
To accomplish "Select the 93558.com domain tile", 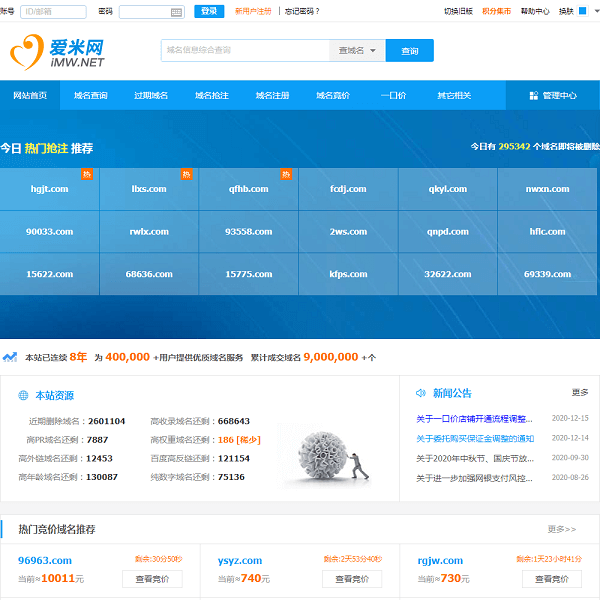I will point(248,232).
